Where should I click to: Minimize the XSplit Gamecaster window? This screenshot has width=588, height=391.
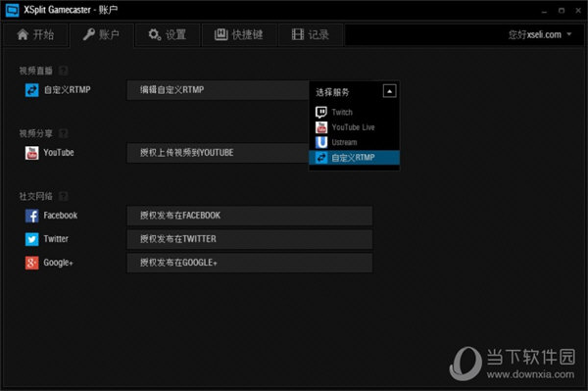(x=544, y=11)
